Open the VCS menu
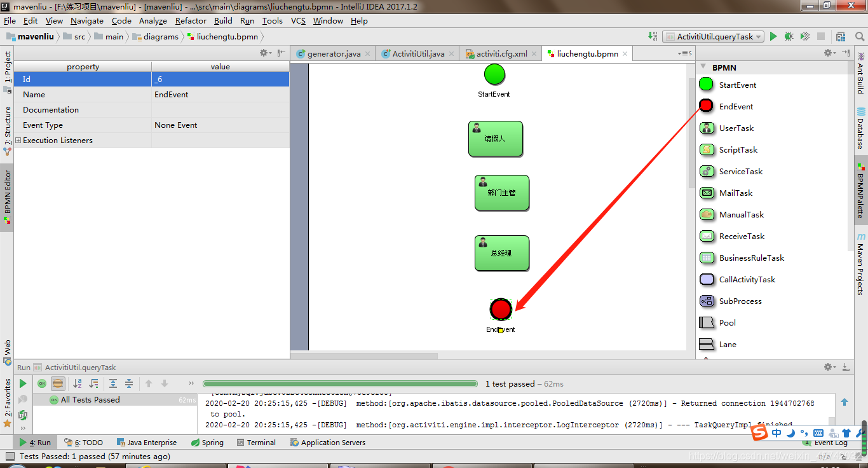 pyautogui.click(x=298, y=20)
